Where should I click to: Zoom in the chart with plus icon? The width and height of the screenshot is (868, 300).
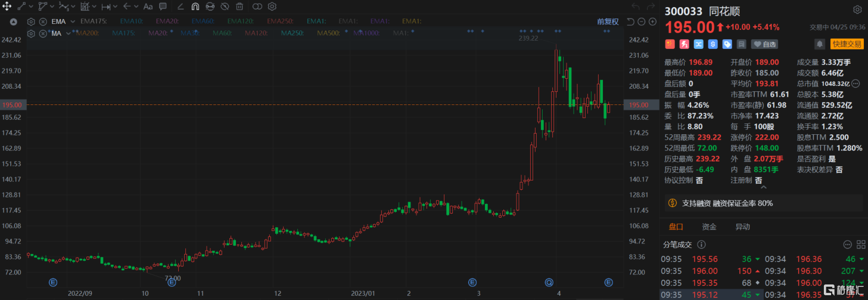652,21
